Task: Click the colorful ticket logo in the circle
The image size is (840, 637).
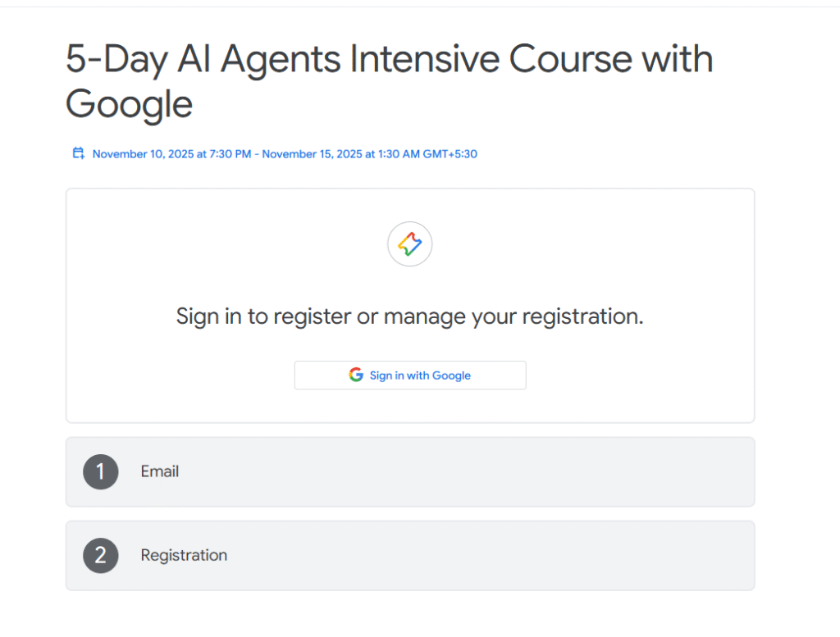Action: (x=409, y=243)
